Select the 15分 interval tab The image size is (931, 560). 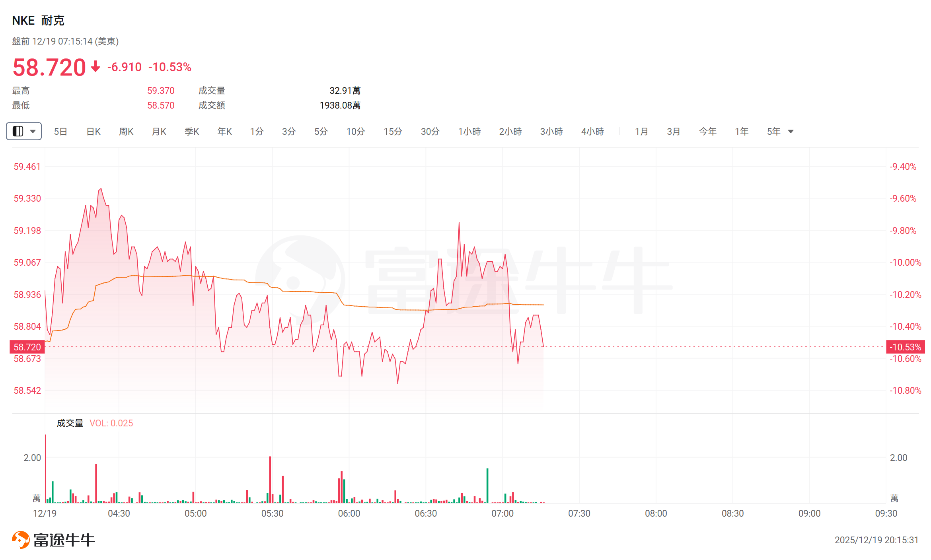pos(393,132)
